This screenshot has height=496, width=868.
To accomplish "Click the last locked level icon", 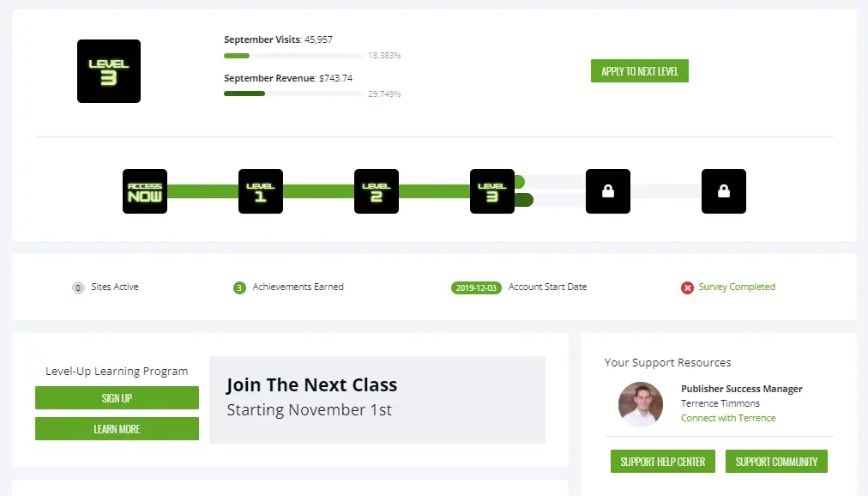I will pyautogui.click(x=724, y=191).
